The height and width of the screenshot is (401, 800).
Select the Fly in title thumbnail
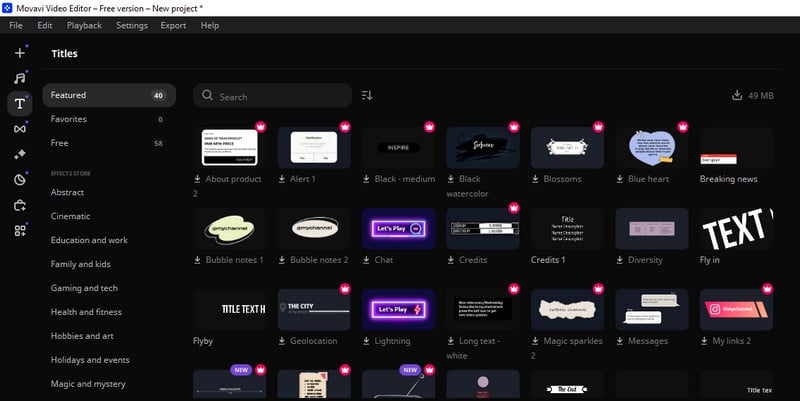(736, 229)
